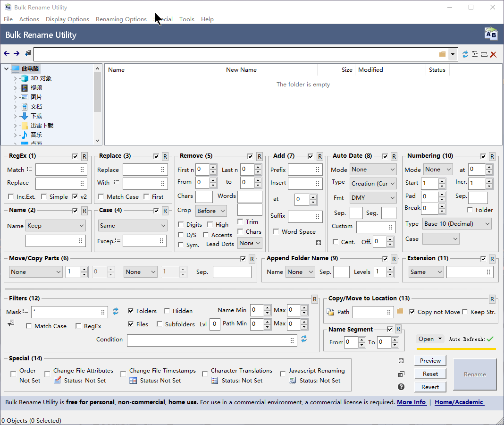The width and height of the screenshot is (504, 425).
Task: Click the Javascript Renaming status icon
Action: tap(292, 380)
